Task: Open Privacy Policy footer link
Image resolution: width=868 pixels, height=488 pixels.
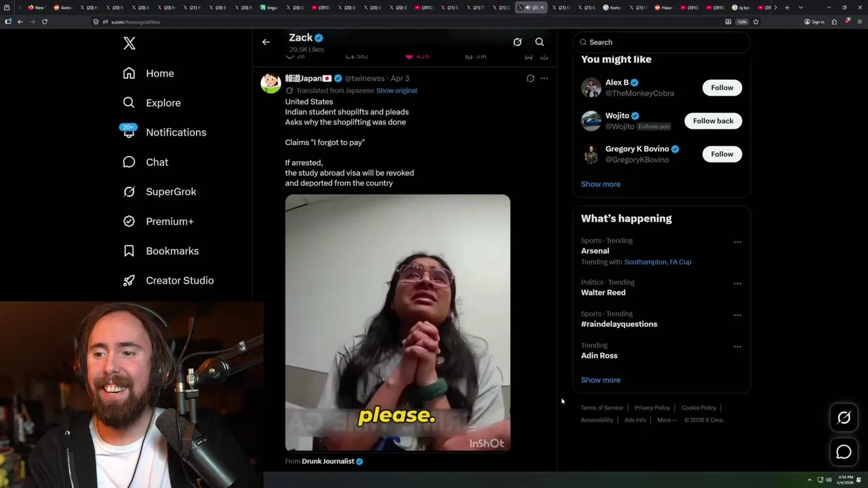Action: coord(652,407)
